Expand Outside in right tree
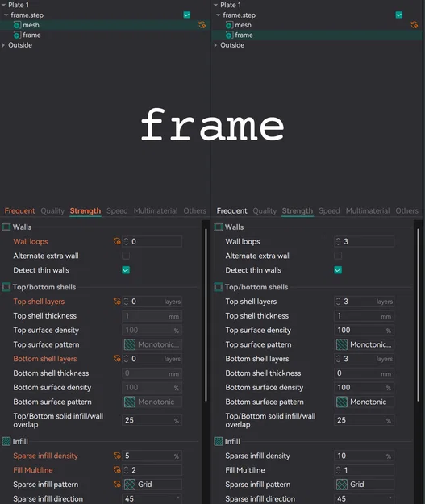 pyautogui.click(x=215, y=45)
